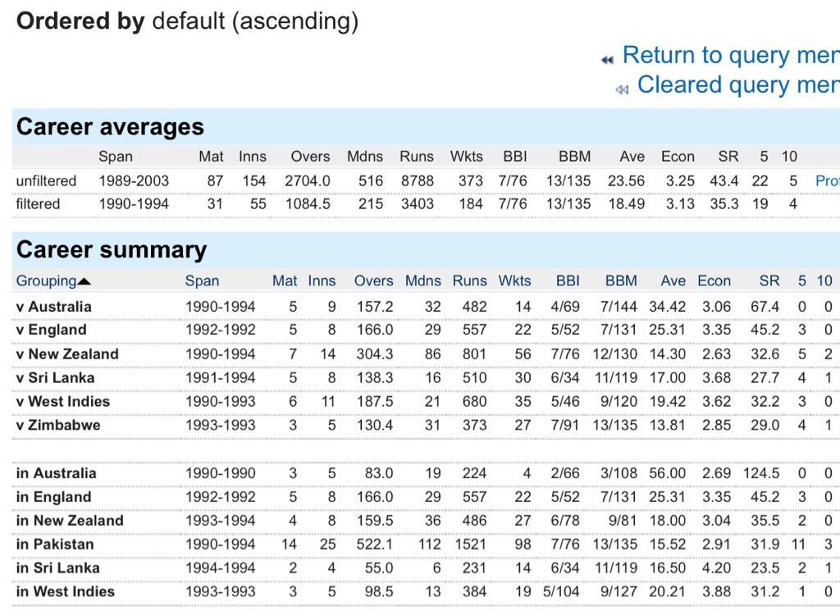Image resolution: width=840 pixels, height=616 pixels.
Task: Click the Cleared query menu arrow icon
Action: (x=622, y=89)
